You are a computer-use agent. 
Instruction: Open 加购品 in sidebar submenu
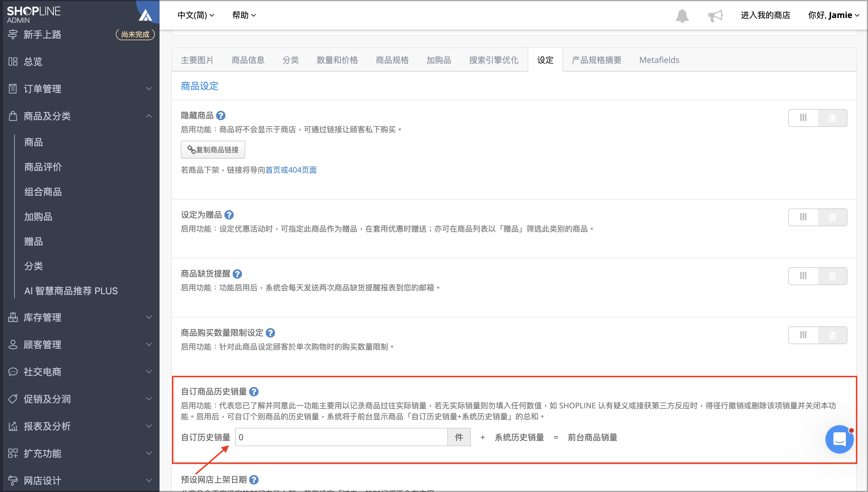38,217
